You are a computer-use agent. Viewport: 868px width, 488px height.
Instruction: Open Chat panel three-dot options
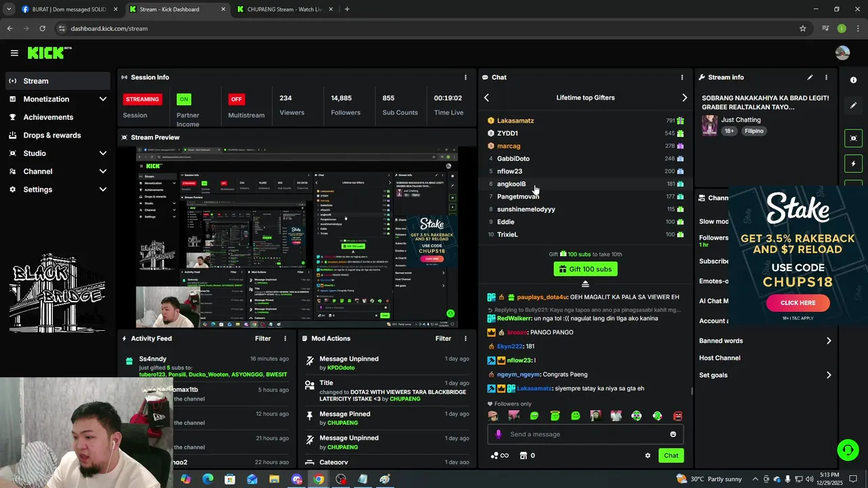682,77
